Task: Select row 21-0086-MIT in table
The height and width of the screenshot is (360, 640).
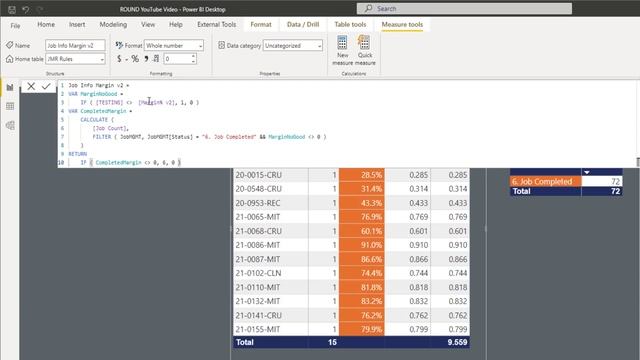Action: 351,245
